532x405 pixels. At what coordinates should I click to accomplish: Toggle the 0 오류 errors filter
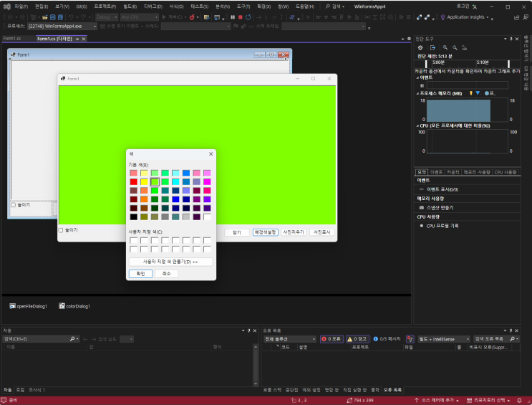point(331,339)
